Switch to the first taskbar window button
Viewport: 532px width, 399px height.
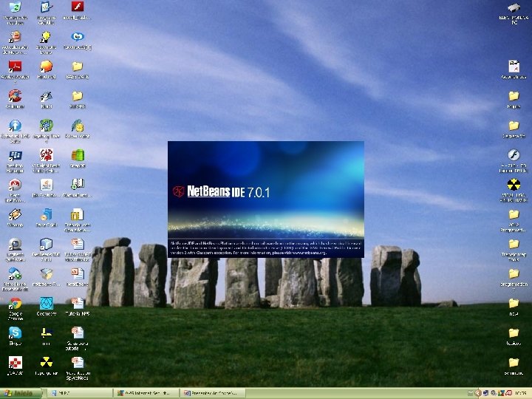tap(80, 393)
